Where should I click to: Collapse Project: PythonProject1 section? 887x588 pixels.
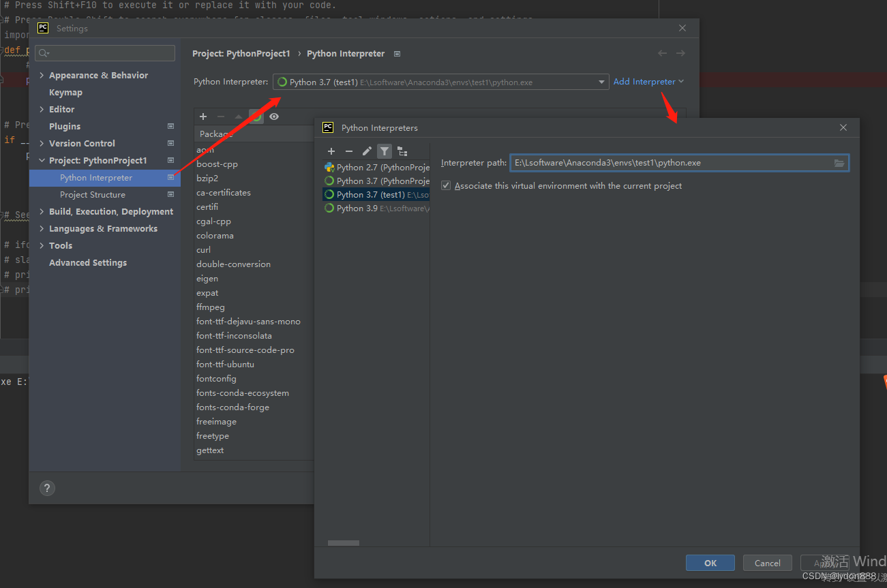coord(42,160)
